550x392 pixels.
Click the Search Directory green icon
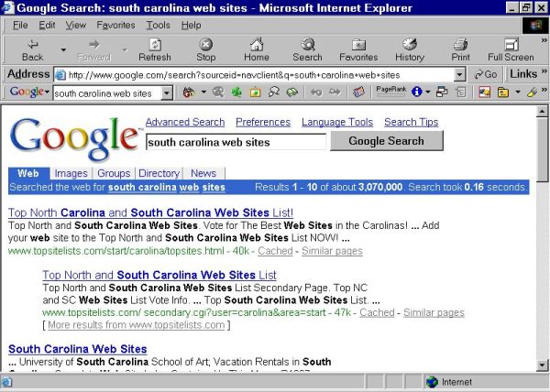tap(291, 93)
